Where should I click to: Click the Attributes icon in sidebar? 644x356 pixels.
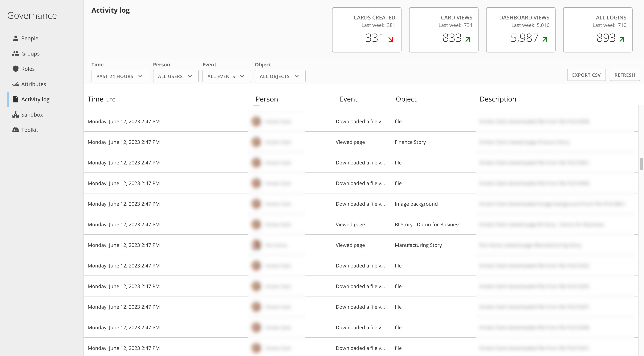[x=15, y=84]
